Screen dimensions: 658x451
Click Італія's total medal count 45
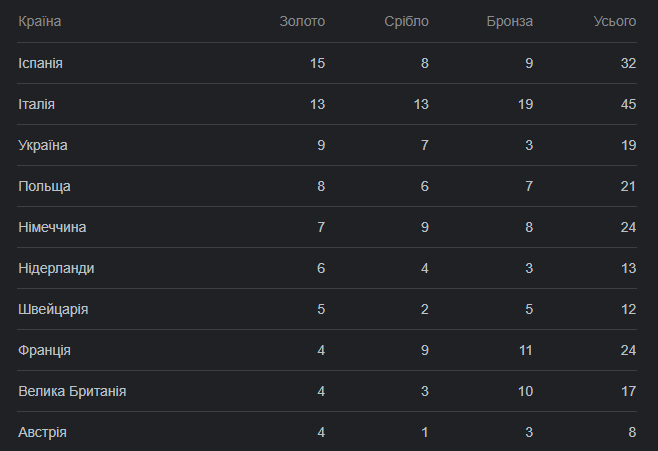(628, 104)
